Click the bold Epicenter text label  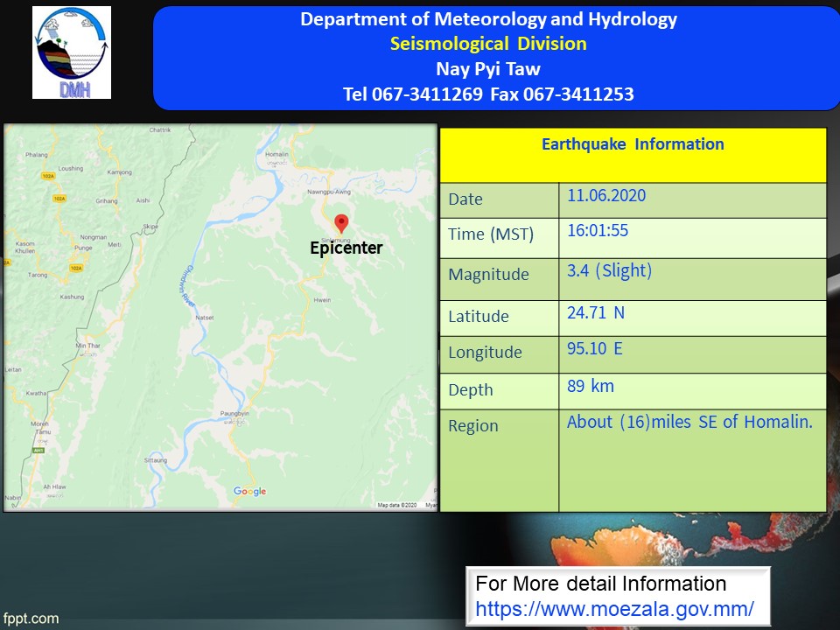(x=346, y=248)
